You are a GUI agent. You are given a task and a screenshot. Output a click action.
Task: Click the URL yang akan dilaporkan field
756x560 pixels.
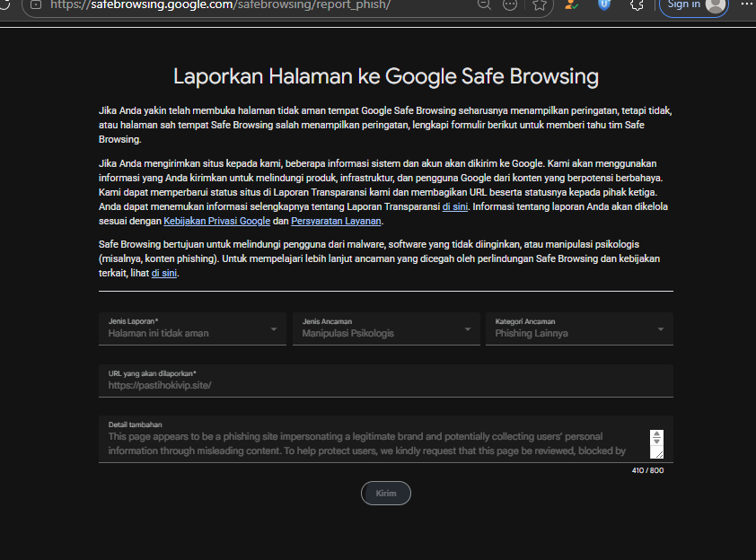point(386,381)
